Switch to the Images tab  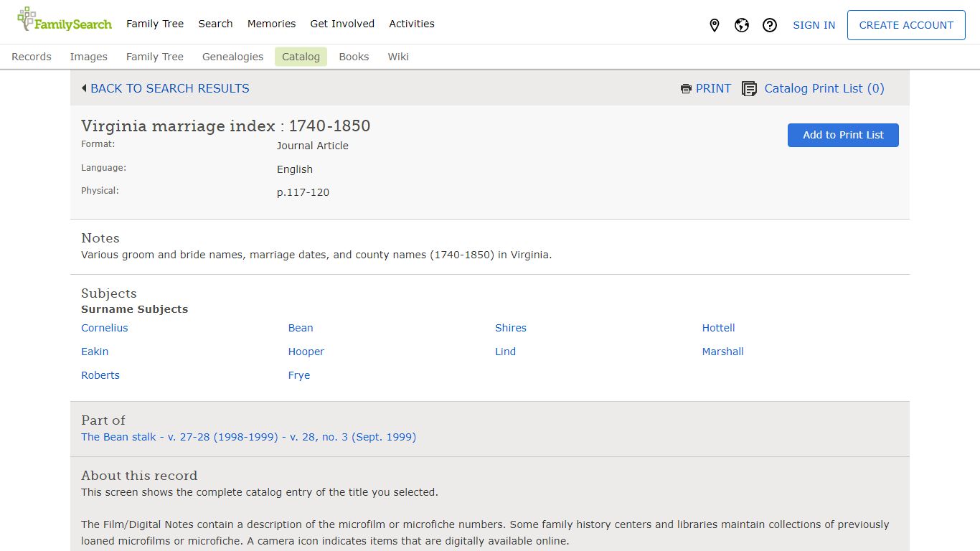click(x=89, y=57)
